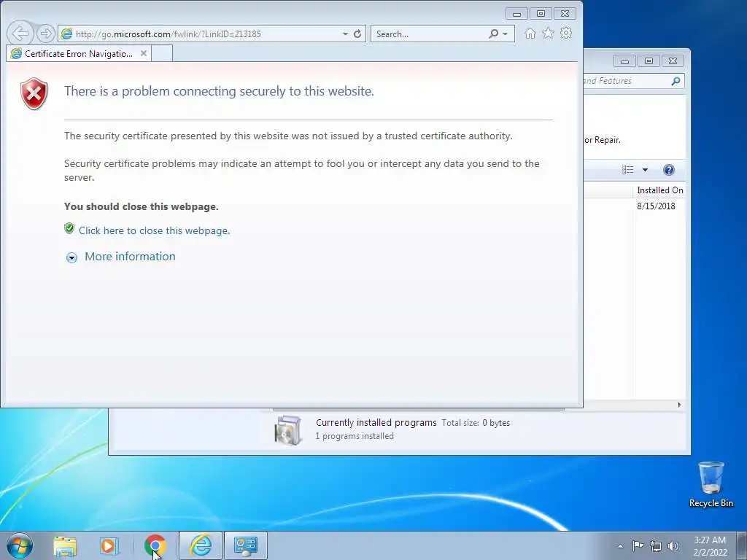Viewport: 747px width, 560px height.
Task: Open the Home page icon in Internet Explorer
Action: 530,34
